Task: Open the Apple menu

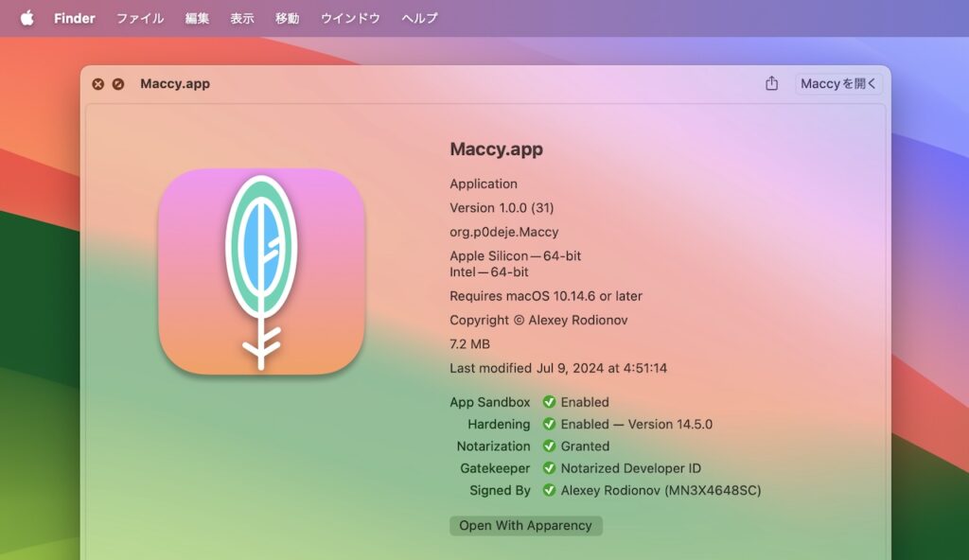Action: (26, 18)
